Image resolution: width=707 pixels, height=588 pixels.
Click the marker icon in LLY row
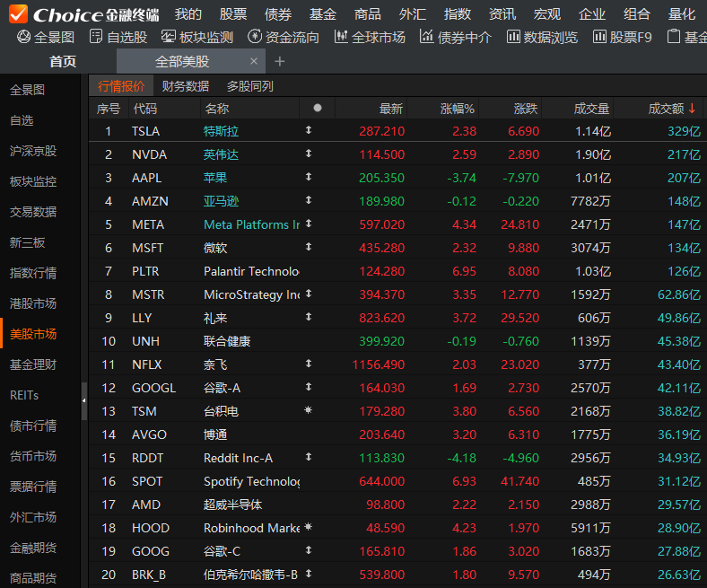click(x=309, y=317)
